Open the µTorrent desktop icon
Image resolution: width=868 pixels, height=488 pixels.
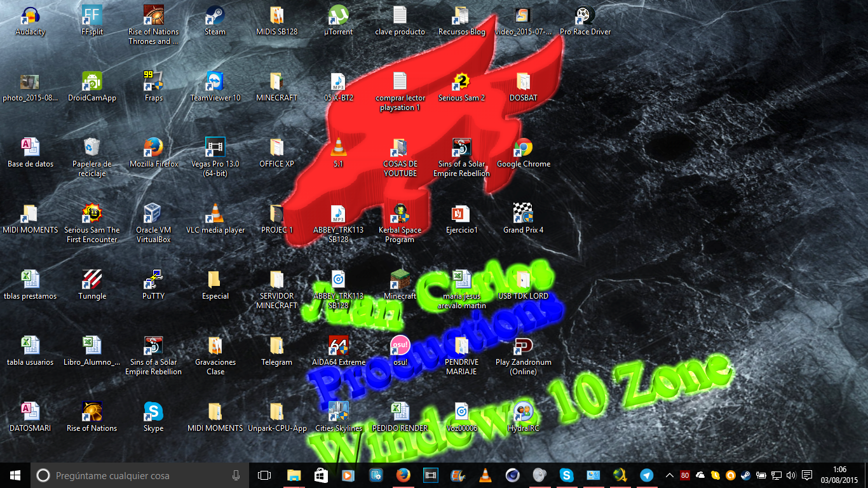(x=338, y=20)
